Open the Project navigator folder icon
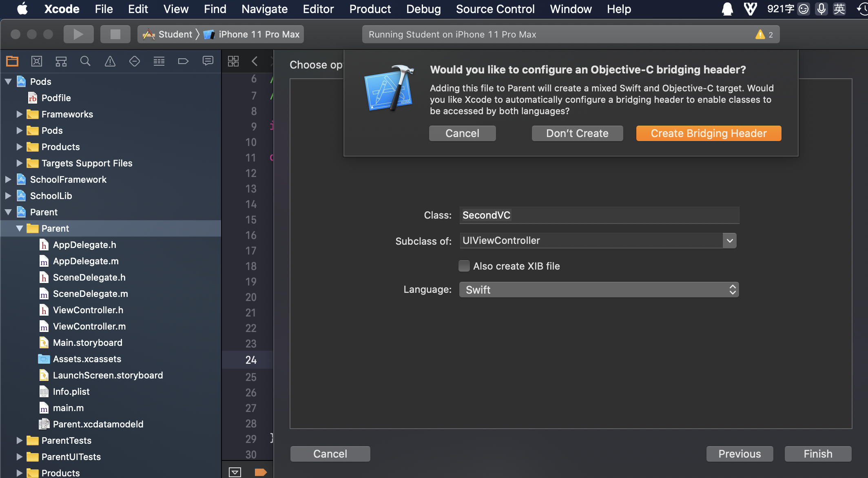Viewport: 868px width, 478px height. coord(12,61)
